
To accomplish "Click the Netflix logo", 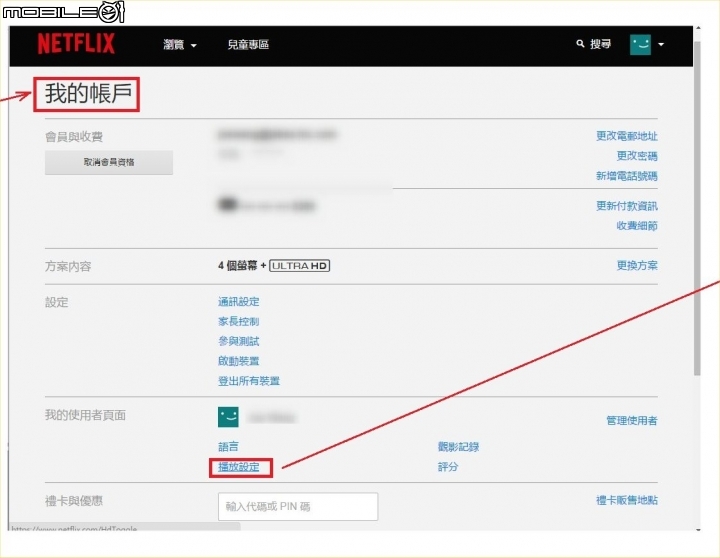I will 76,44.
